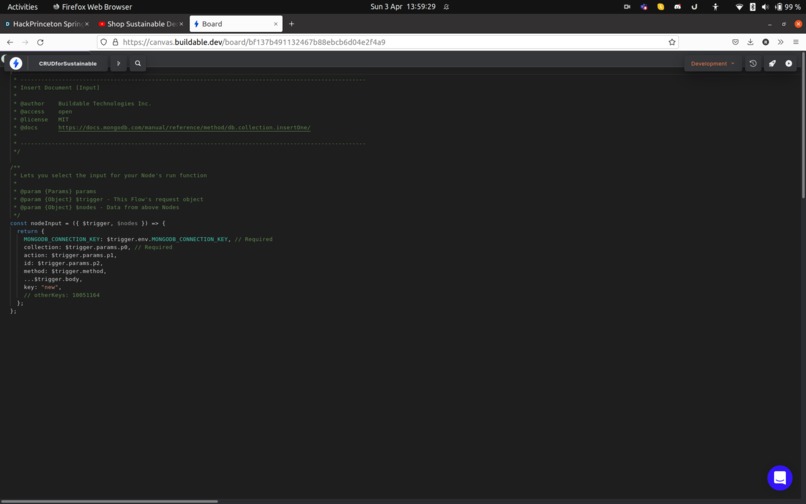This screenshot has height=504, width=806.
Task: Open the Development environment dropdown
Action: pyautogui.click(x=712, y=64)
